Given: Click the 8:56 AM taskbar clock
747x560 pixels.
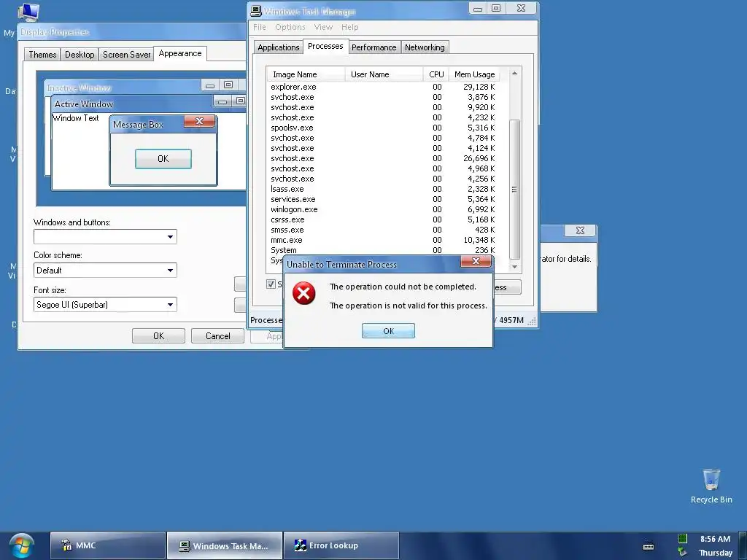Looking at the screenshot, I should click(715, 539).
